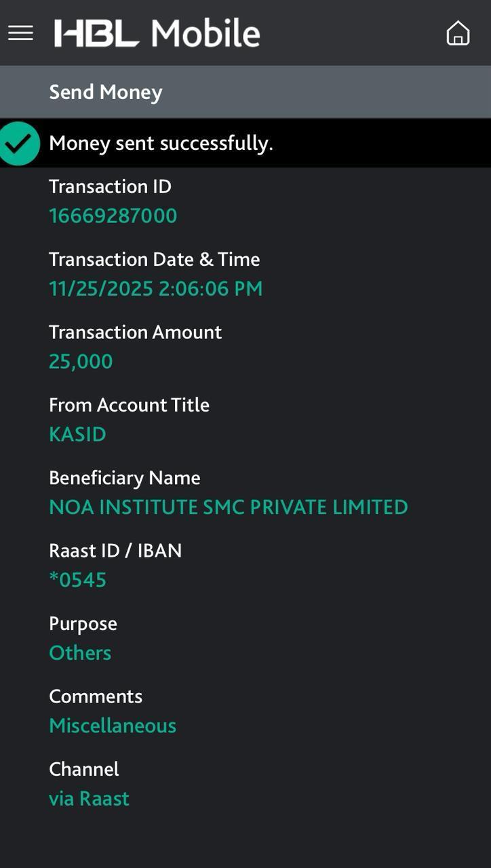The height and width of the screenshot is (868, 491).
Task: Tap the beneficiary name NOA INSTITUTE
Action: point(228,507)
